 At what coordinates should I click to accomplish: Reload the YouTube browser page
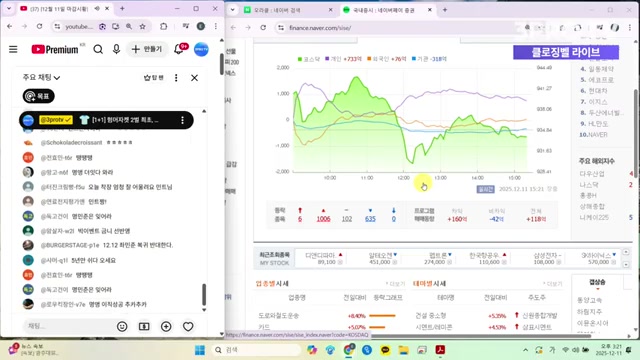coord(39,26)
